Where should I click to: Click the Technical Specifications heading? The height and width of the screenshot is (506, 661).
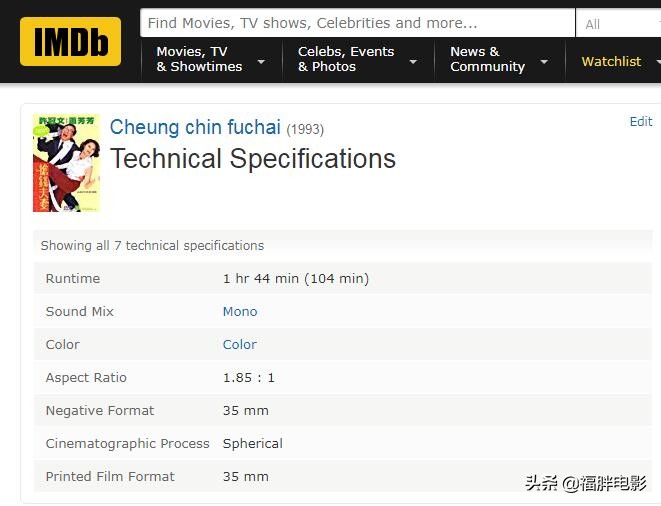(x=253, y=159)
